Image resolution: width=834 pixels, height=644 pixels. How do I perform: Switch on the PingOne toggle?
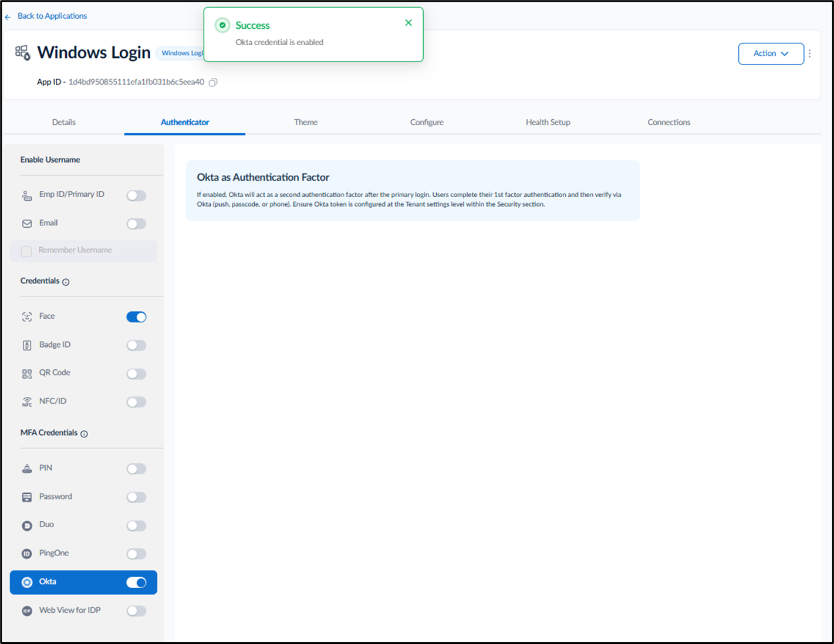[x=136, y=554]
